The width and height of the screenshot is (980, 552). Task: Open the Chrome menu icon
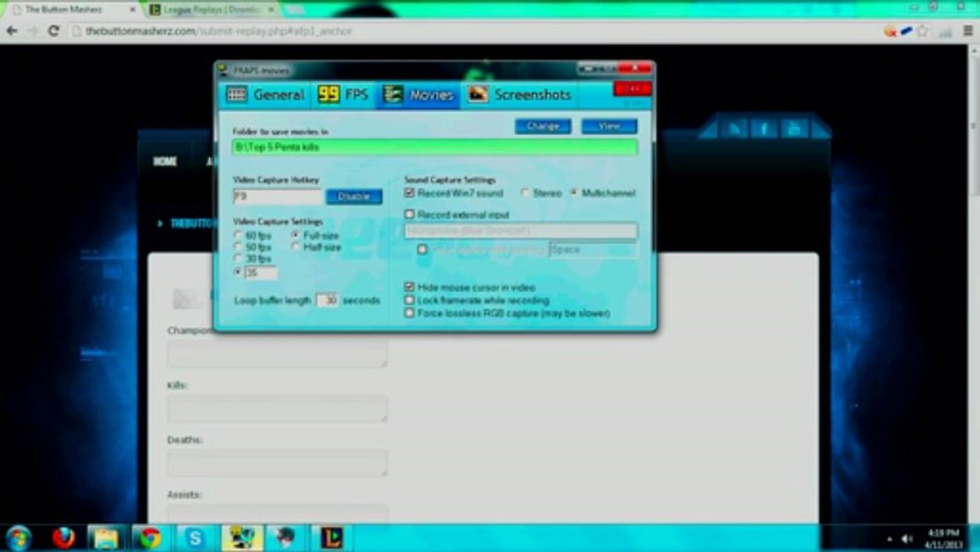pos(968,31)
